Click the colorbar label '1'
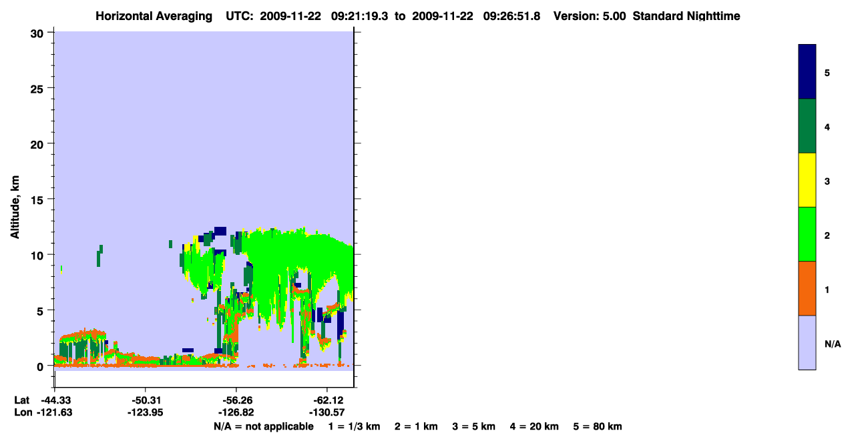The width and height of the screenshot is (868, 445). [x=827, y=290]
